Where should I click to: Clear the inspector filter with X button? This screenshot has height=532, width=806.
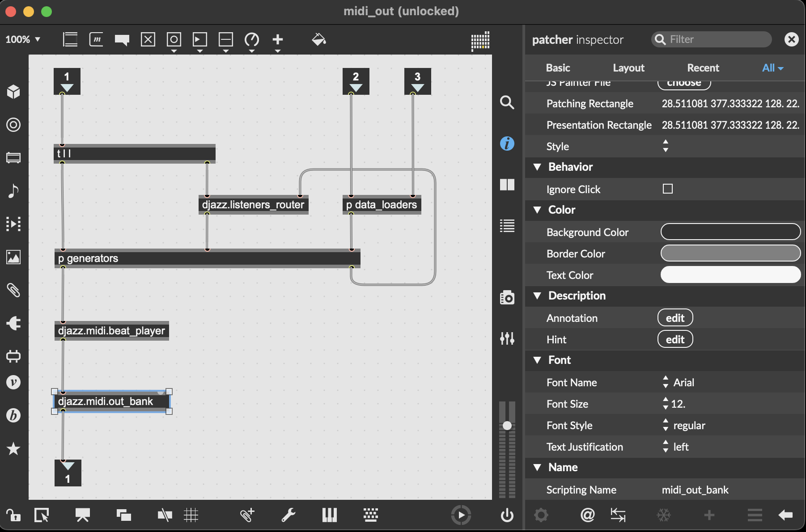(x=791, y=39)
